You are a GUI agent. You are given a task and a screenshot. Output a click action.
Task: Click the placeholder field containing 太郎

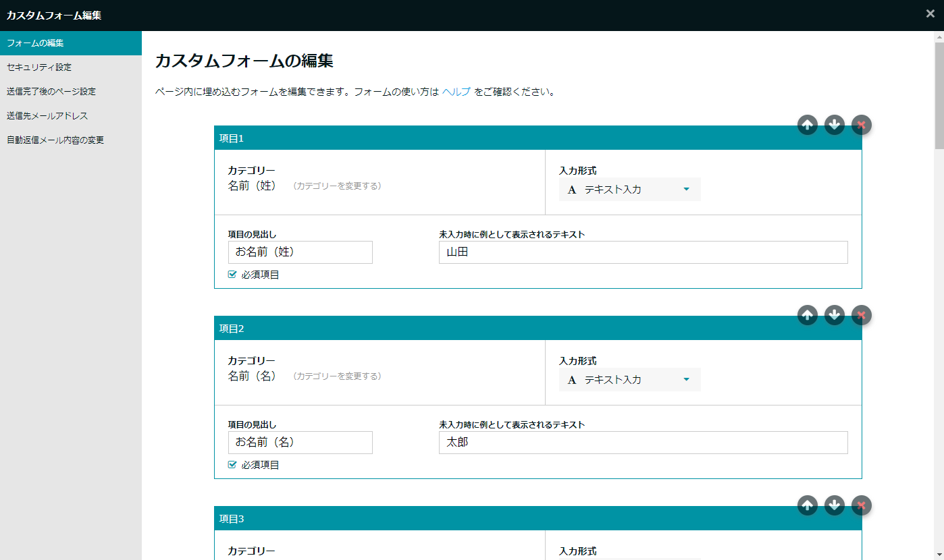tap(644, 443)
